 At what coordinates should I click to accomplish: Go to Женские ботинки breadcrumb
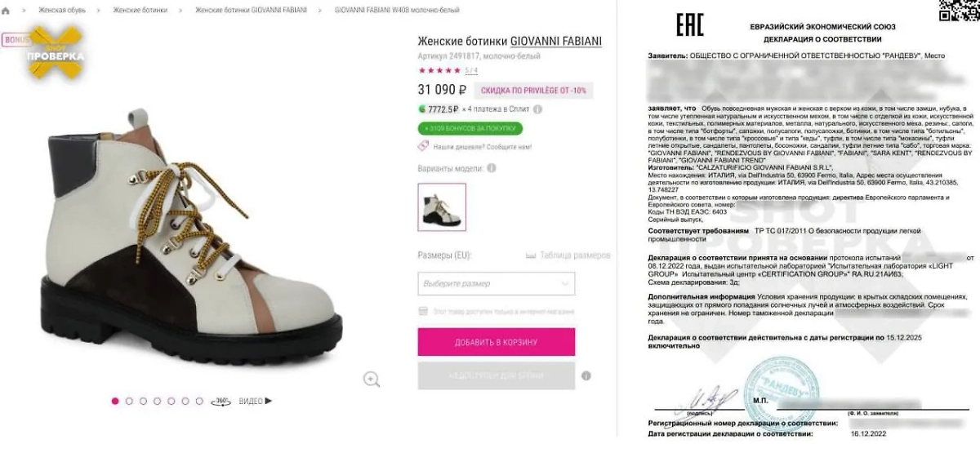tap(140, 11)
